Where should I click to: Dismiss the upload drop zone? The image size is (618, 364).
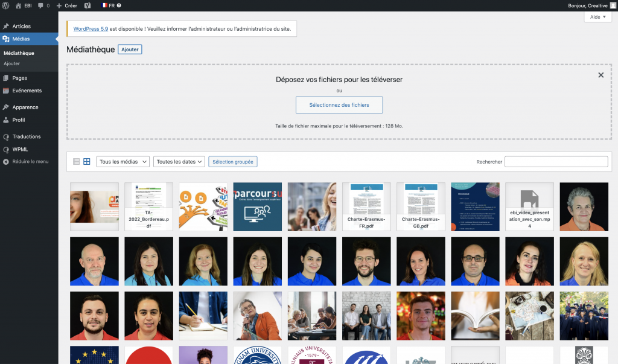600,75
